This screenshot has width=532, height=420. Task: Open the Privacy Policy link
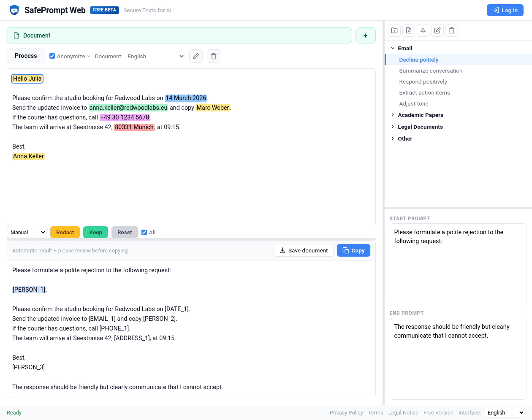click(346, 412)
